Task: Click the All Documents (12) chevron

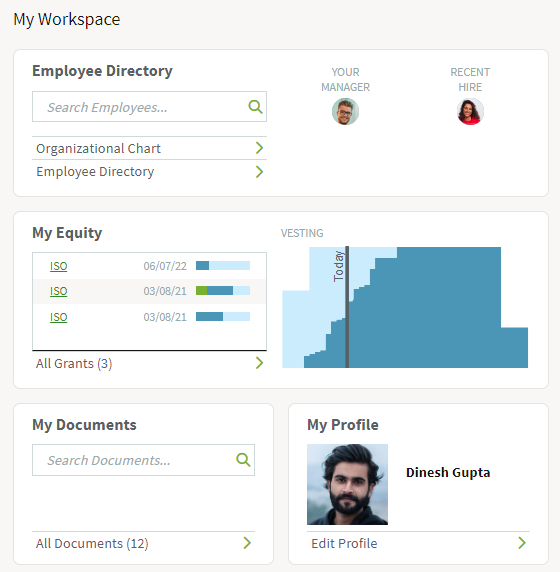Action: [247, 543]
